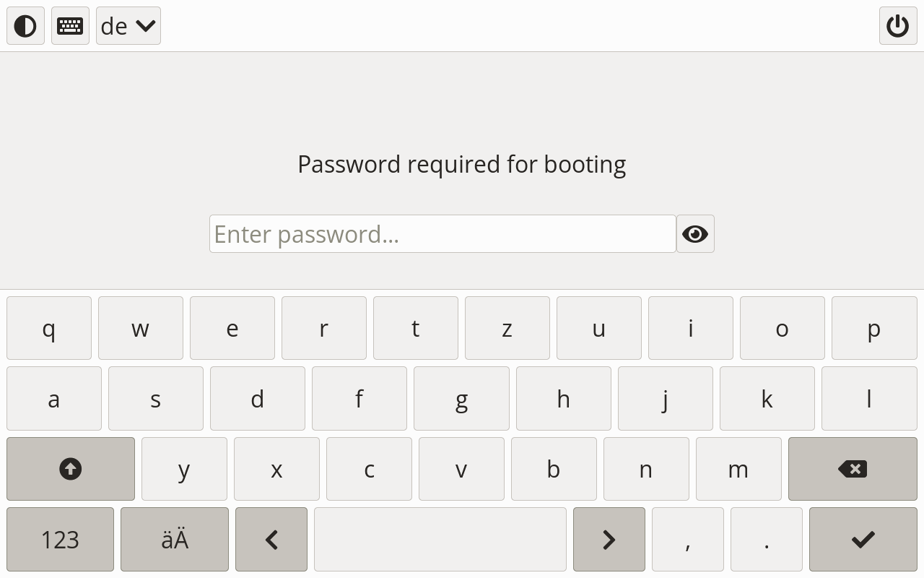Open the "de" keyboard layout dropdown
Image resolution: width=924 pixels, height=578 pixels.
pos(128,26)
